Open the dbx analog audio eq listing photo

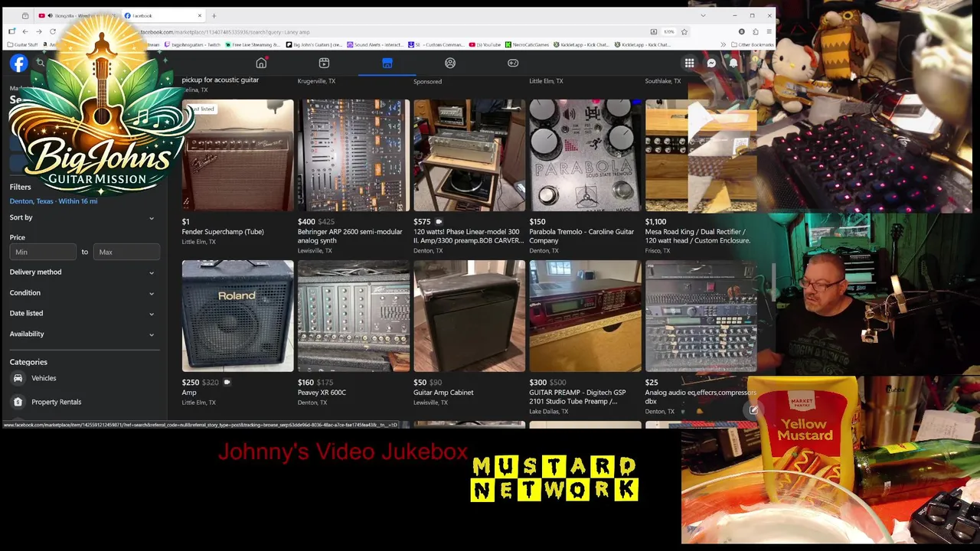pos(701,316)
